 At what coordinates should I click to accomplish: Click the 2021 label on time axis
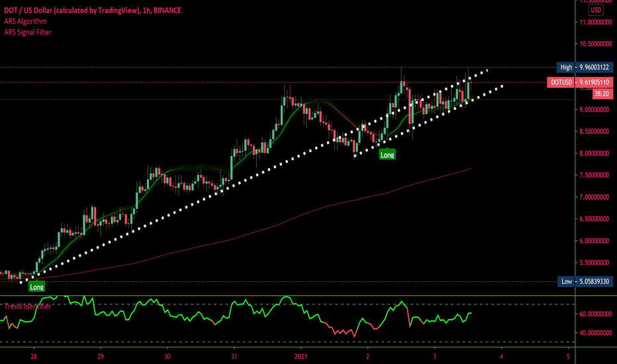(x=301, y=357)
